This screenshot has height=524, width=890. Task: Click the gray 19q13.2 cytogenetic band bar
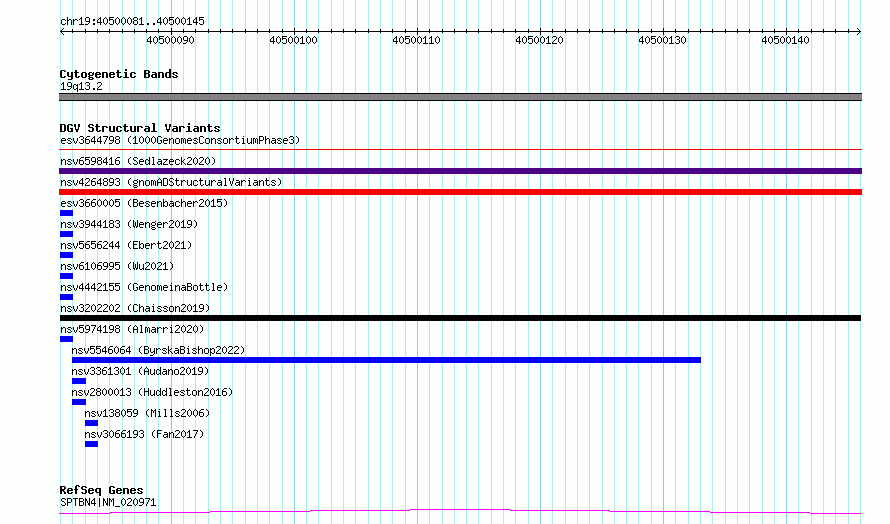460,97
